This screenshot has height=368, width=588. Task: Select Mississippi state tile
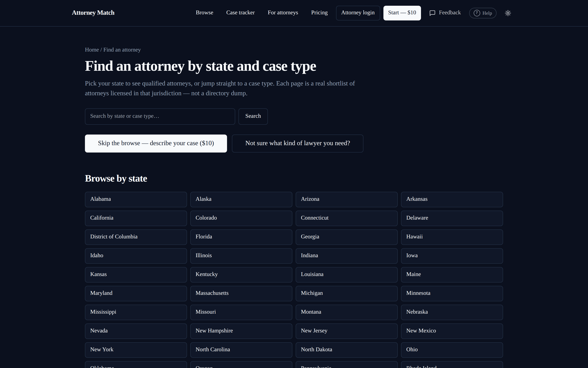tap(136, 312)
